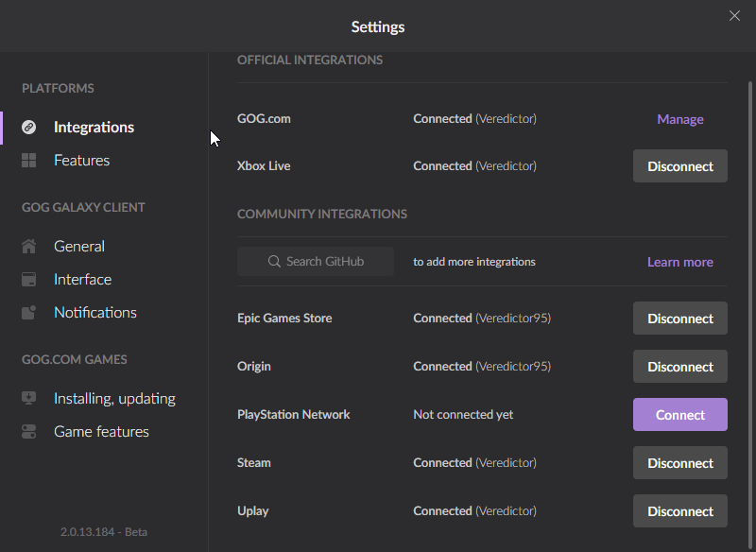
Task: Click the General home icon
Action: point(29,247)
